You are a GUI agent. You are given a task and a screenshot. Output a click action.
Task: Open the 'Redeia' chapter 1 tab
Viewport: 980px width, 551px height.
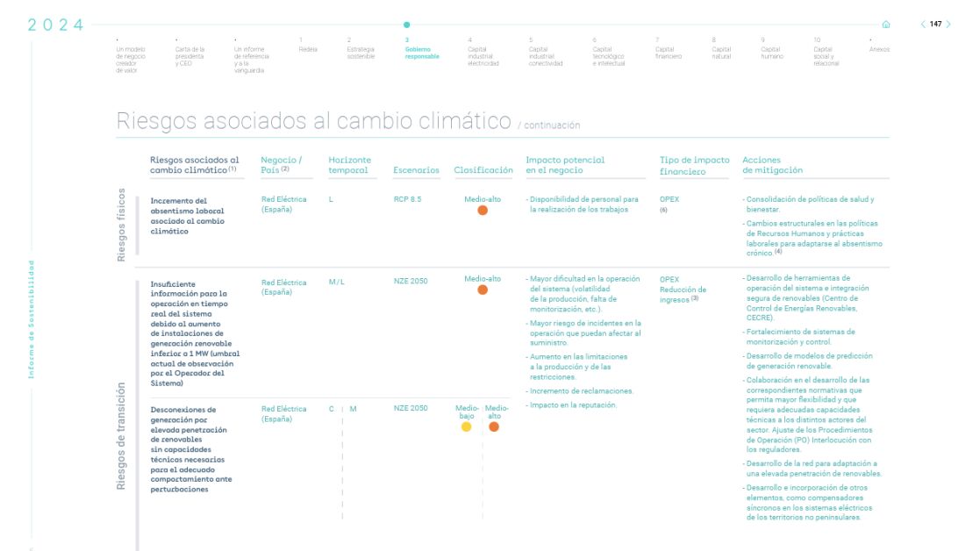point(307,49)
